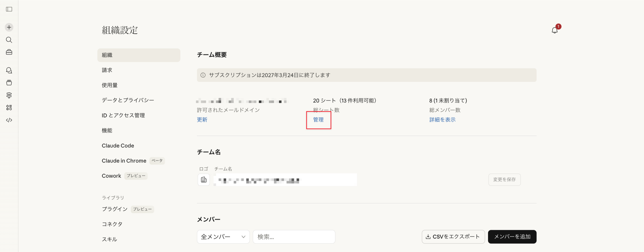
Task: Open the notifications bell
Action: (x=554, y=30)
